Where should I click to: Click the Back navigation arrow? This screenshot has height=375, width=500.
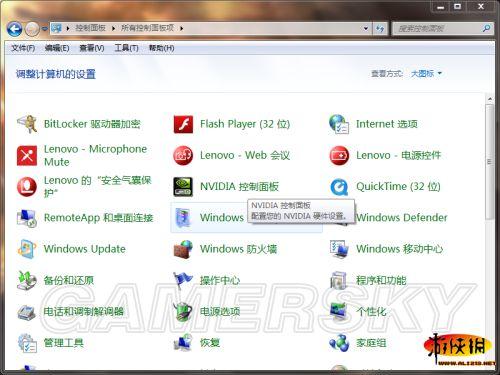click(14, 29)
